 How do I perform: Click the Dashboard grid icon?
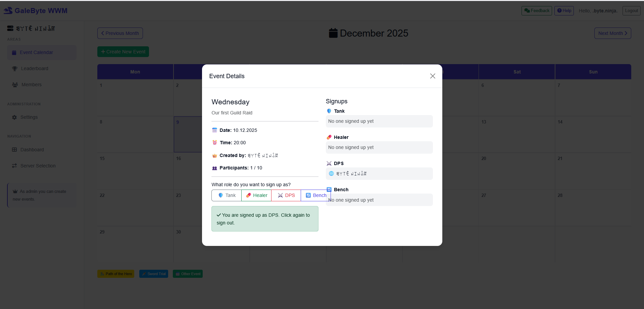tap(14, 150)
